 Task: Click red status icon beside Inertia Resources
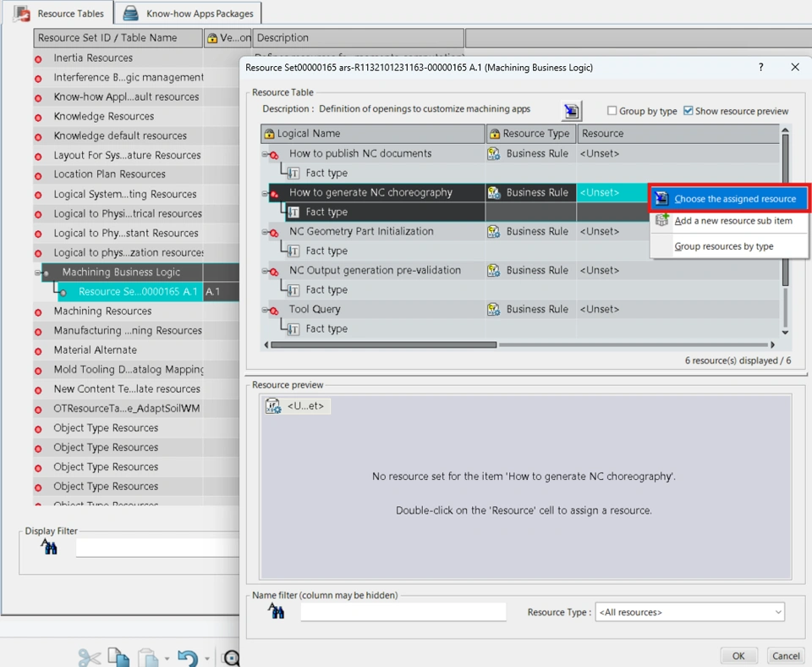(38, 59)
